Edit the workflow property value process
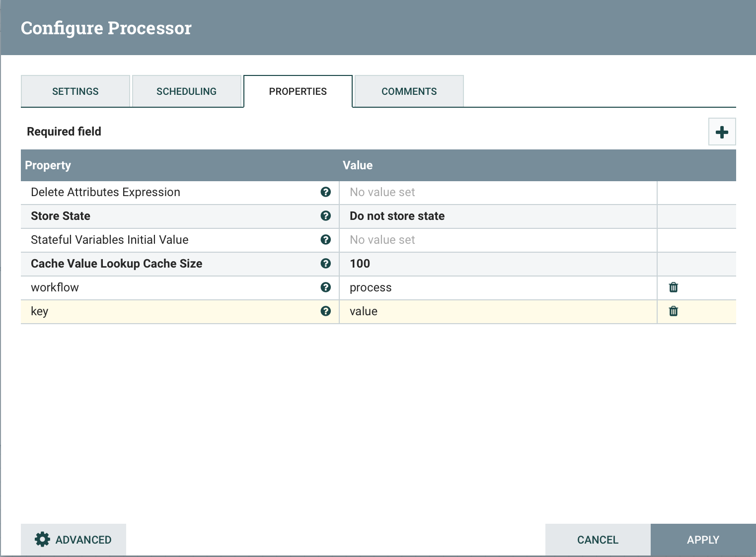The height and width of the screenshot is (557, 756). coord(497,287)
